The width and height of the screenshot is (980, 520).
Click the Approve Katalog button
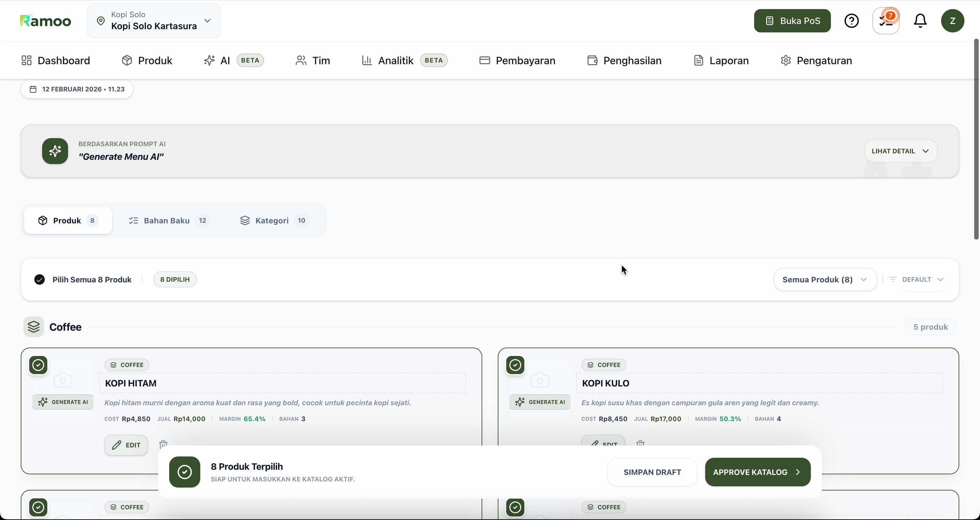click(x=757, y=472)
